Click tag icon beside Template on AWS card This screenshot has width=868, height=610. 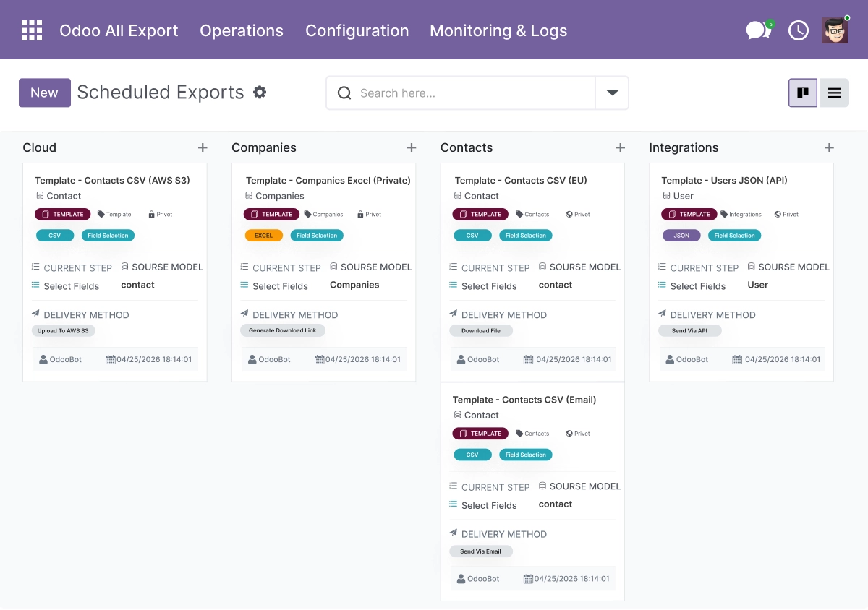101,215
